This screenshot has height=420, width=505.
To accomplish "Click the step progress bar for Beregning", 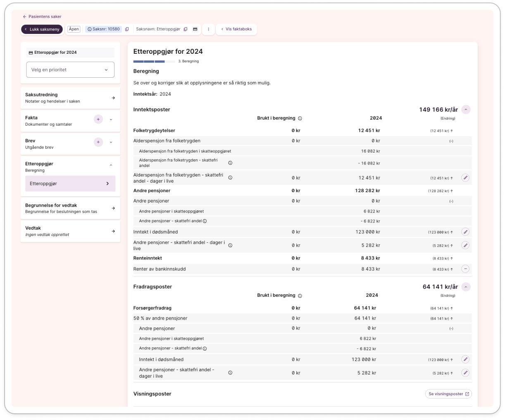I will (154, 62).
